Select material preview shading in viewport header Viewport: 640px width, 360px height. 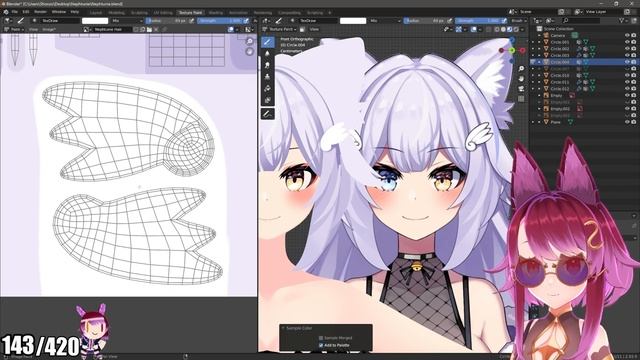pos(510,29)
